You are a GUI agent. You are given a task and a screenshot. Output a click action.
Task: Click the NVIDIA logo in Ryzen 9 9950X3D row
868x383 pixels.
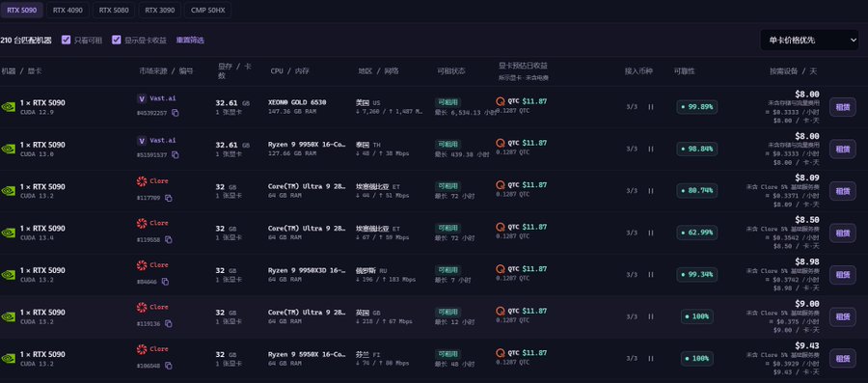pos(9,275)
